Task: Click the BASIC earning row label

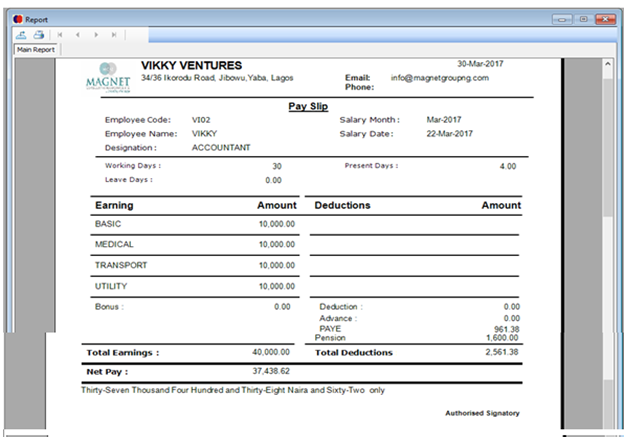Action: [x=108, y=224]
